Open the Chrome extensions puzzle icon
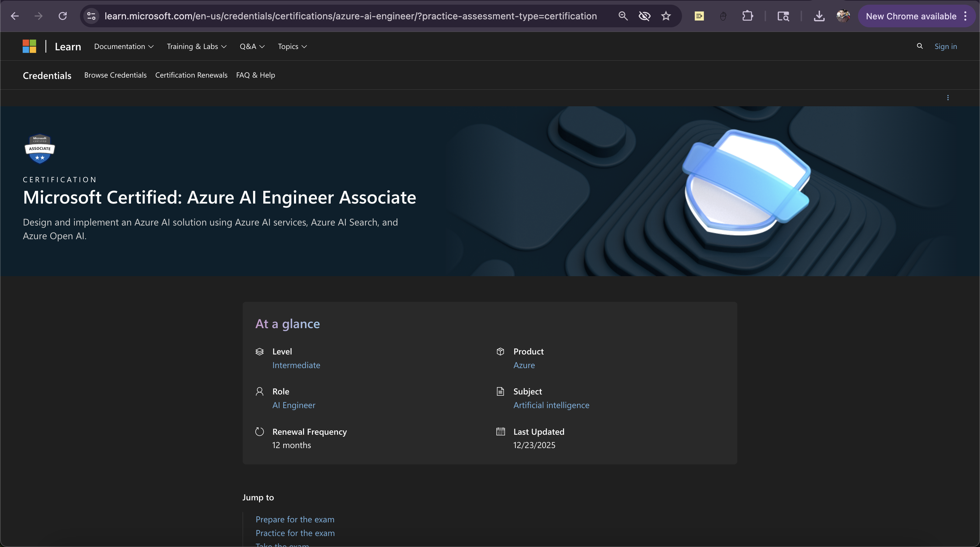This screenshot has height=547, width=980. pyautogui.click(x=747, y=16)
